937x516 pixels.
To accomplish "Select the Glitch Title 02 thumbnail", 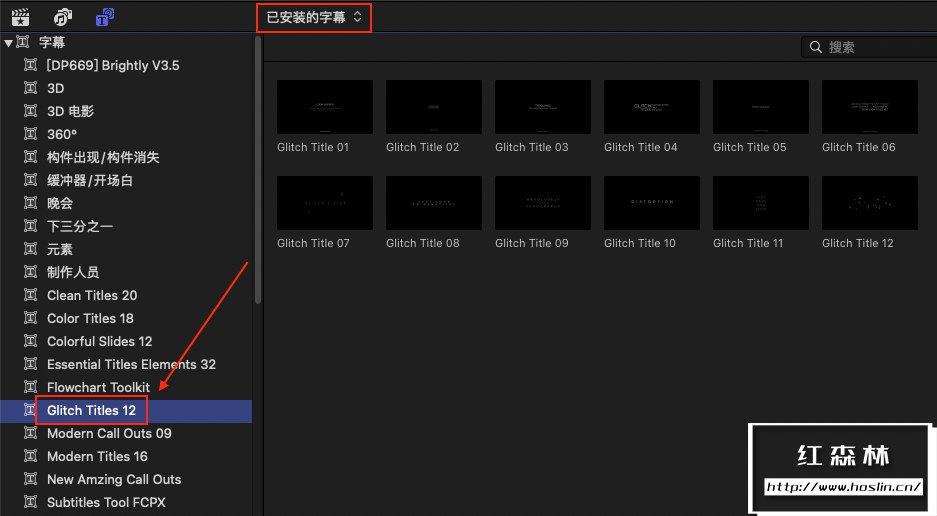I will [x=434, y=107].
